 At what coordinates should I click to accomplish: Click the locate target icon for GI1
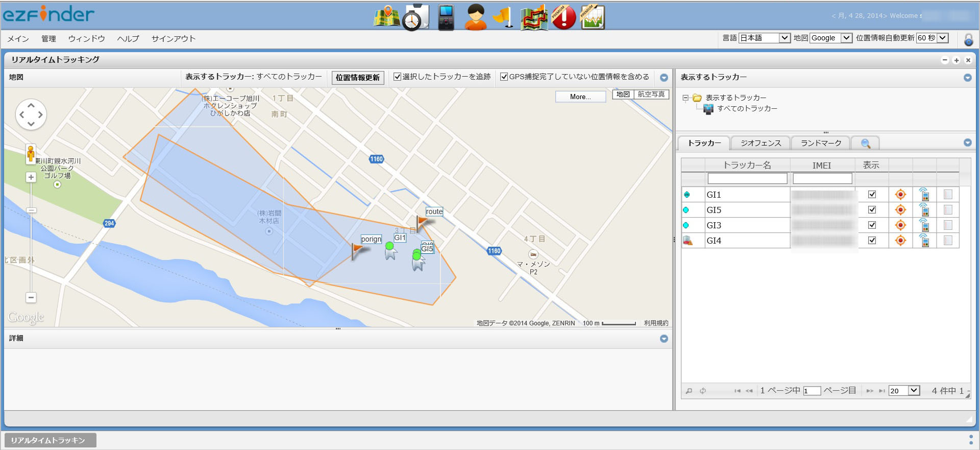coord(900,195)
